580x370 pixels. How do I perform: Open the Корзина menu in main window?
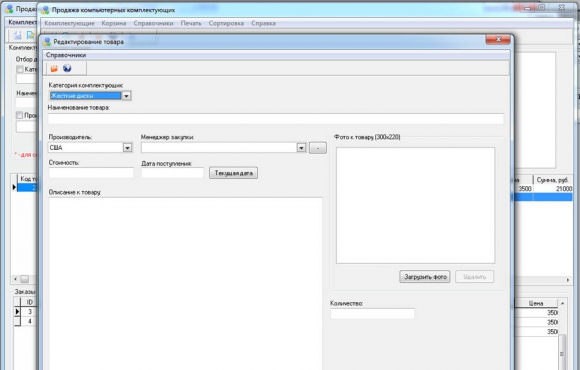(114, 23)
